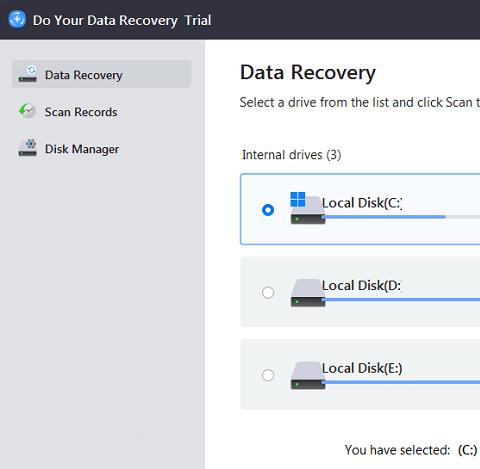
Task: Click the Local Disk E: drive card
Action: [x=360, y=375]
